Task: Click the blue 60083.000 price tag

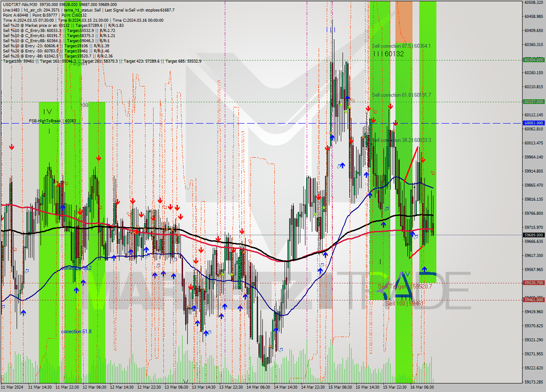Action: pyautogui.click(x=534, y=123)
